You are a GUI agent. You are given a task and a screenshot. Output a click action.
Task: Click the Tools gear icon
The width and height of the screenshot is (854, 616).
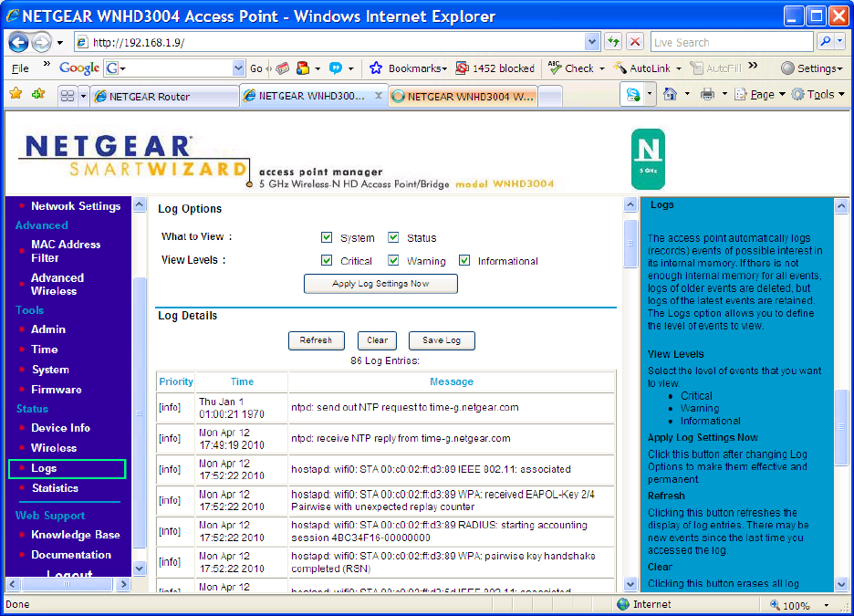click(x=797, y=94)
